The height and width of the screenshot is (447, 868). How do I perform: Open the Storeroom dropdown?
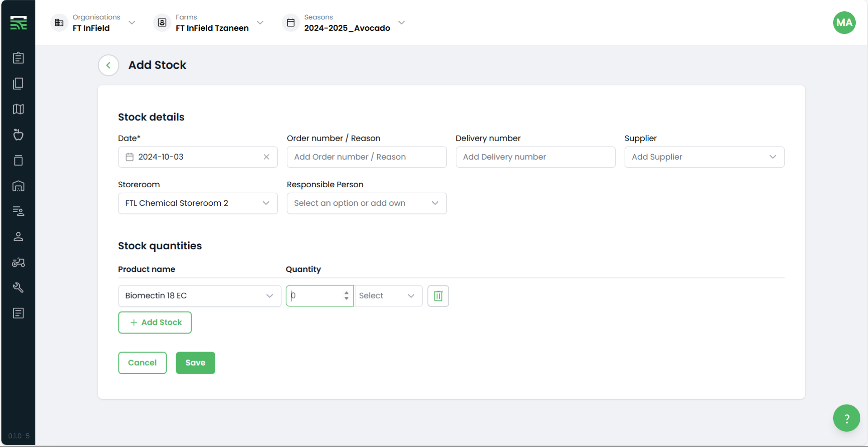coord(198,203)
